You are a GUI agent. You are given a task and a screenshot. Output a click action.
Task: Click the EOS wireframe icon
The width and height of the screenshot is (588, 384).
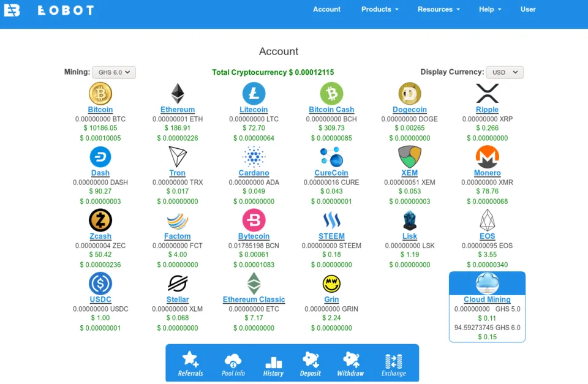click(x=487, y=220)
